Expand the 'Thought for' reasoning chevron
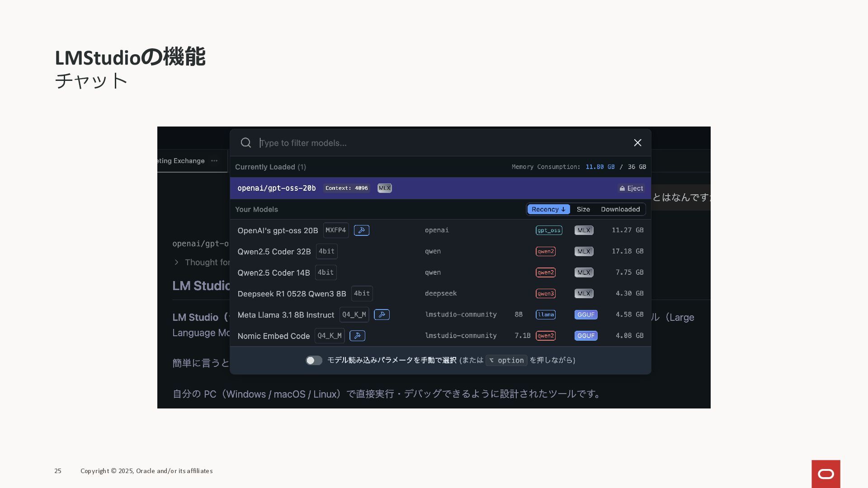Image resolution: width=868 pixels, height=488 pixels. [176, 263]
